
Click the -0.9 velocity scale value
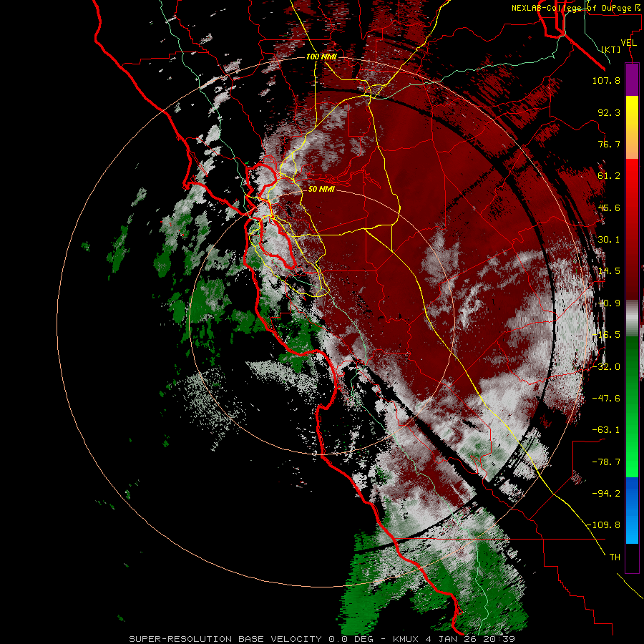(609, 303)
